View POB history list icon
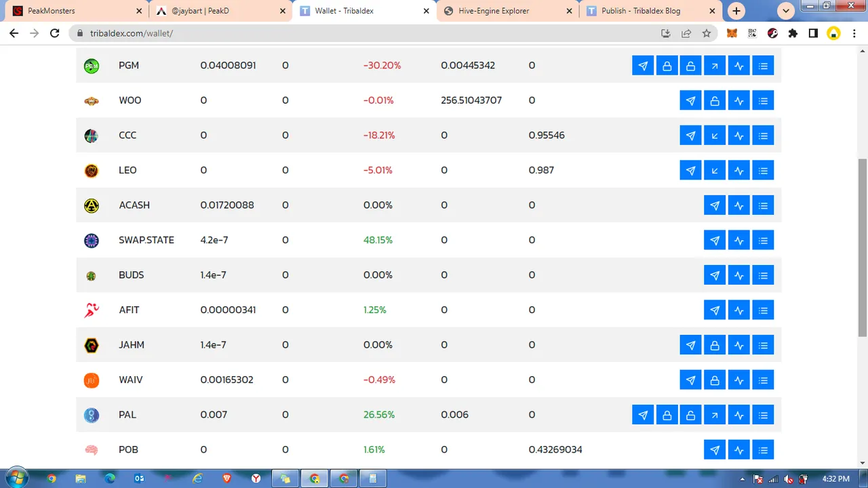Image resolution: width=868 pixels, height=488 pixels. (763, 449)
